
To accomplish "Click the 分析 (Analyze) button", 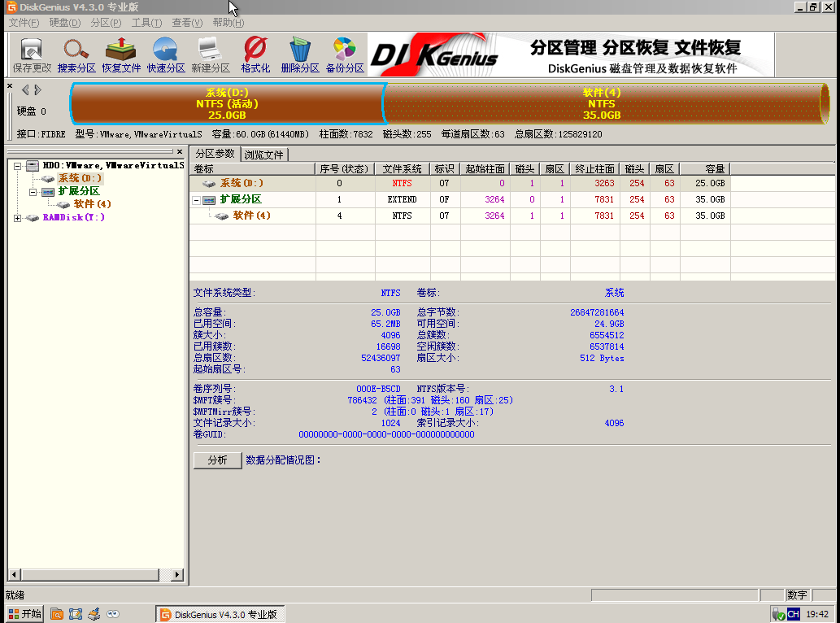I will [217, 460].
